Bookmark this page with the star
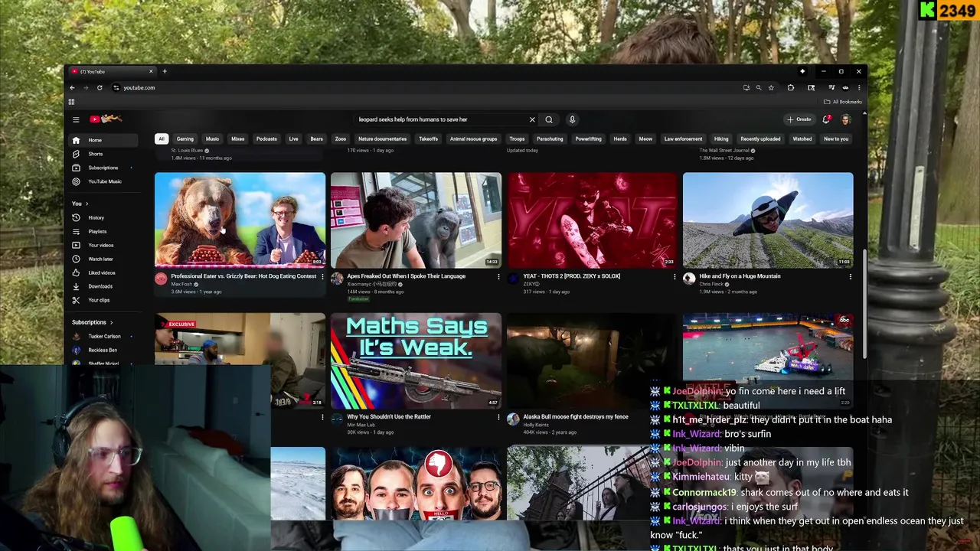Screen dimensions: 980x551 click(x=771, y=87)
